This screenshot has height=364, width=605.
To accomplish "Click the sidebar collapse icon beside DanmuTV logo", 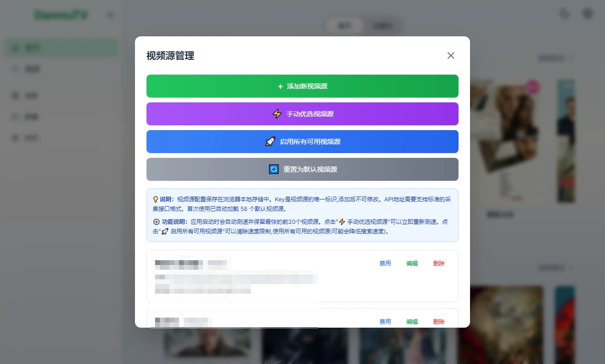I will click(111, 15).
